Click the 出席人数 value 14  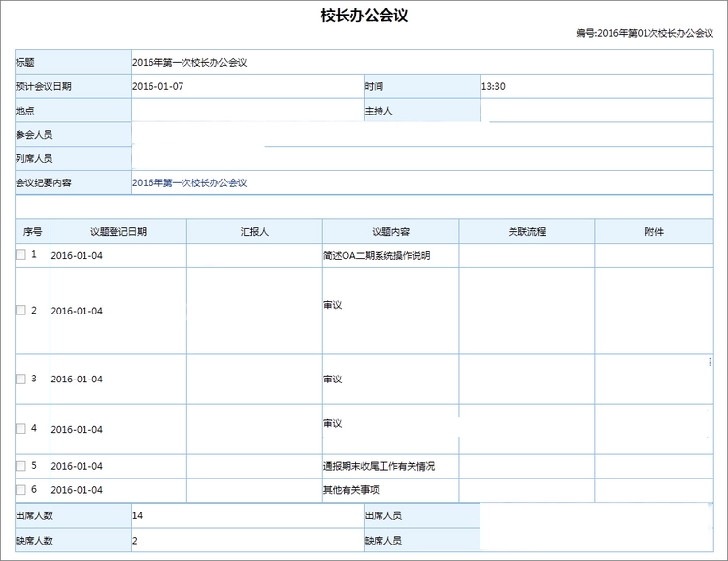coord(138,515)
